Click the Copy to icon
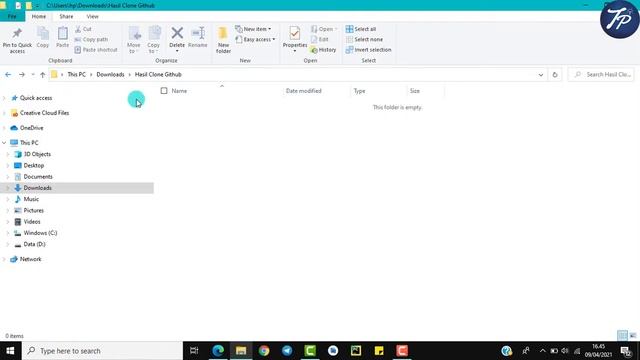Viewport: 640px width, 360px height. click(x=154, y=33)
